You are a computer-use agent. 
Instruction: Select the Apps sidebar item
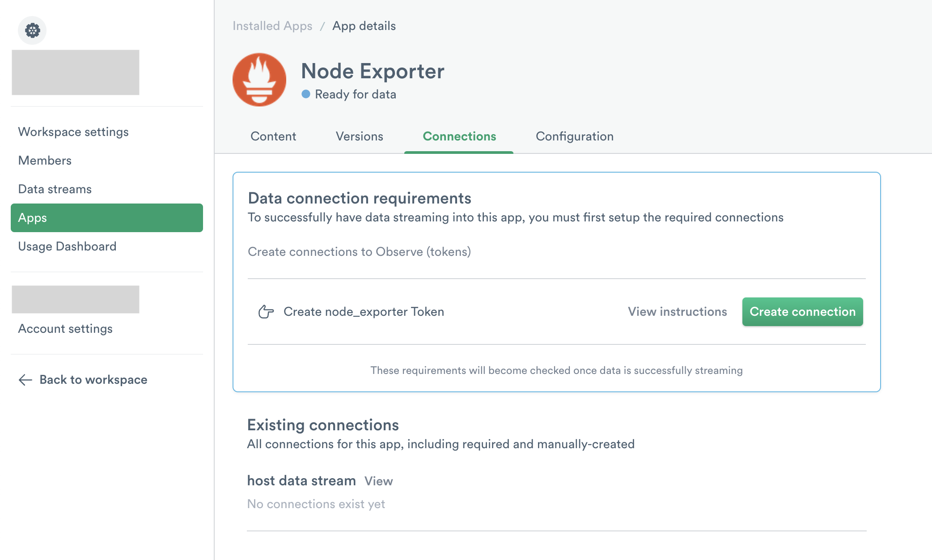pos(106,218)
